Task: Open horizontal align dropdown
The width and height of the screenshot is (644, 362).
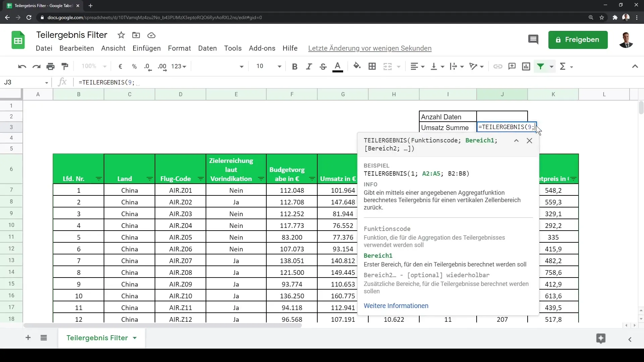Action: click(x=418, y=66)
